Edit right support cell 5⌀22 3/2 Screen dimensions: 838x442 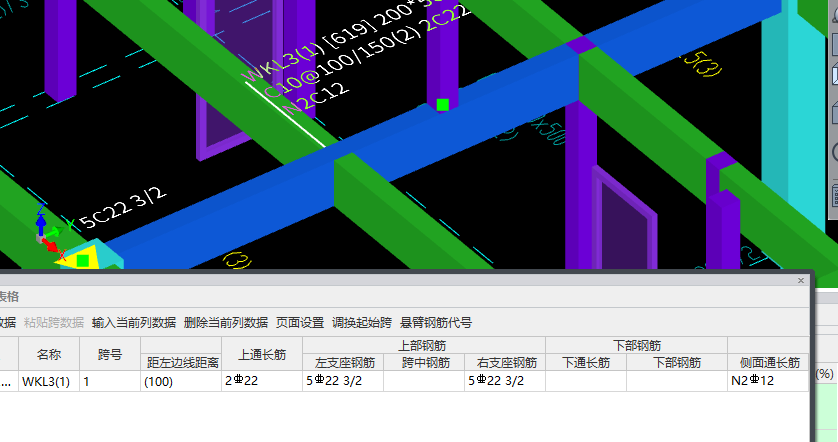tap(506, 381)
